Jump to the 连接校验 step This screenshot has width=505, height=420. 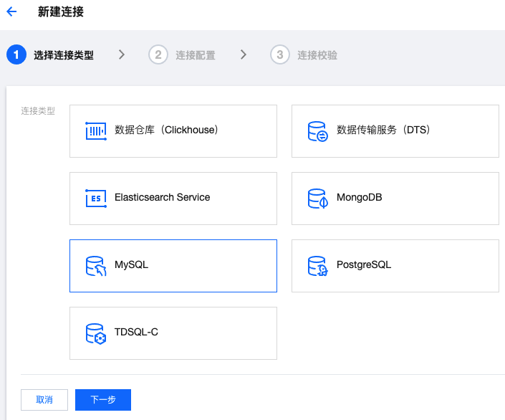(317, 55)
